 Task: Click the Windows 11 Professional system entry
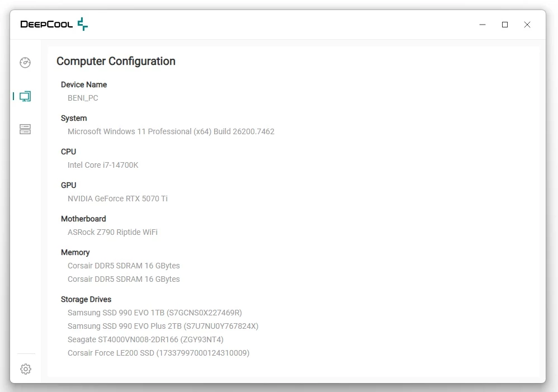pos(171,131)
